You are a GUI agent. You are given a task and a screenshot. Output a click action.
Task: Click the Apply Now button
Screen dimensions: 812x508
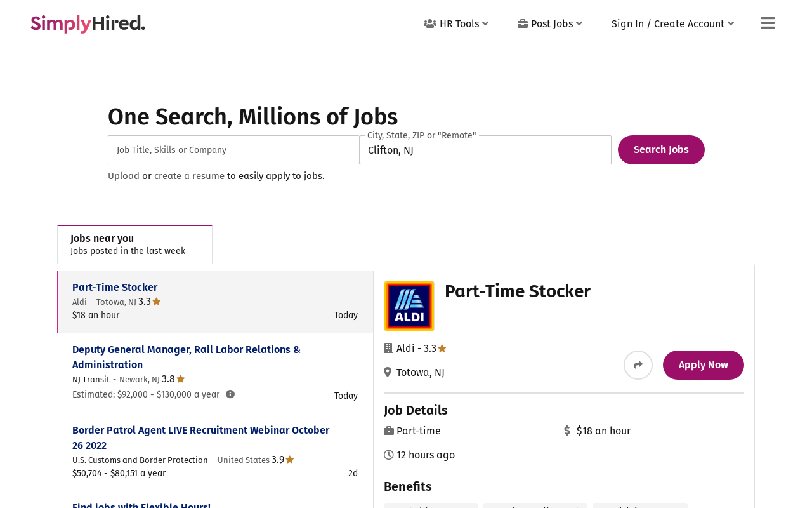point(704,365)
